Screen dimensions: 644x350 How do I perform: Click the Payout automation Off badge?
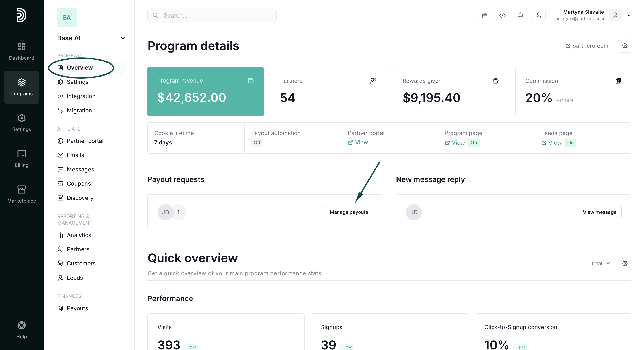(257, 143)
